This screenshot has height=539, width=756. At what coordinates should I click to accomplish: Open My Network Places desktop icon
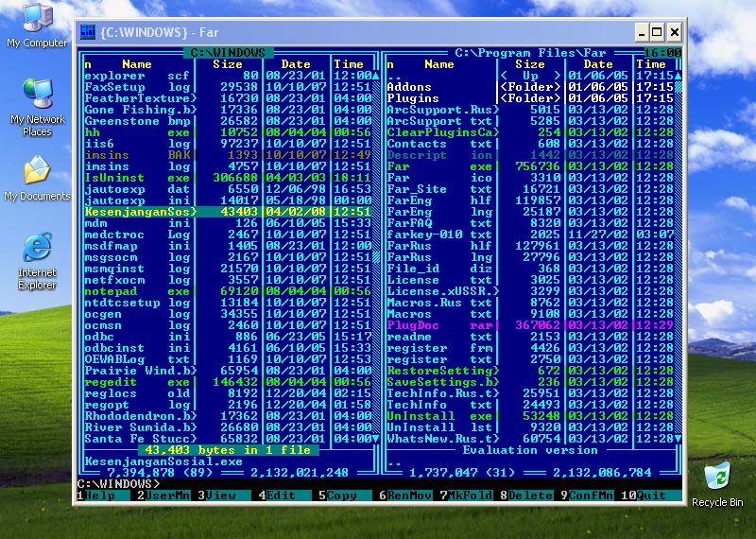[x=37, y=107]
